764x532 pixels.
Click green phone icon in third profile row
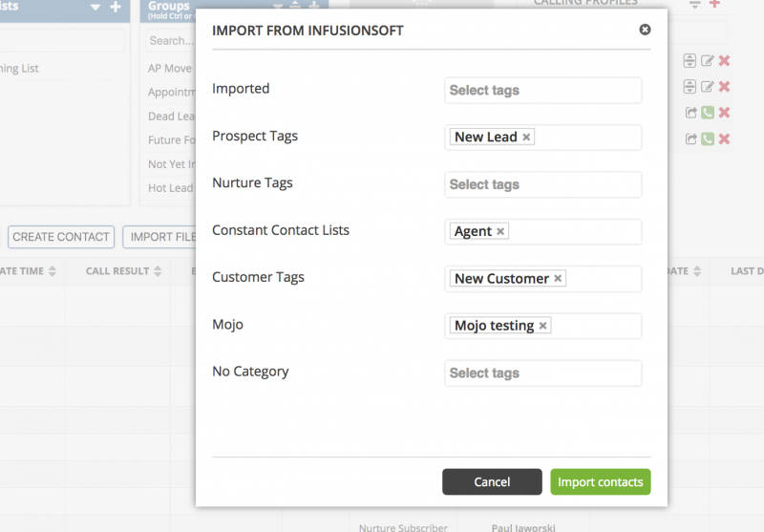coord(708,113)
